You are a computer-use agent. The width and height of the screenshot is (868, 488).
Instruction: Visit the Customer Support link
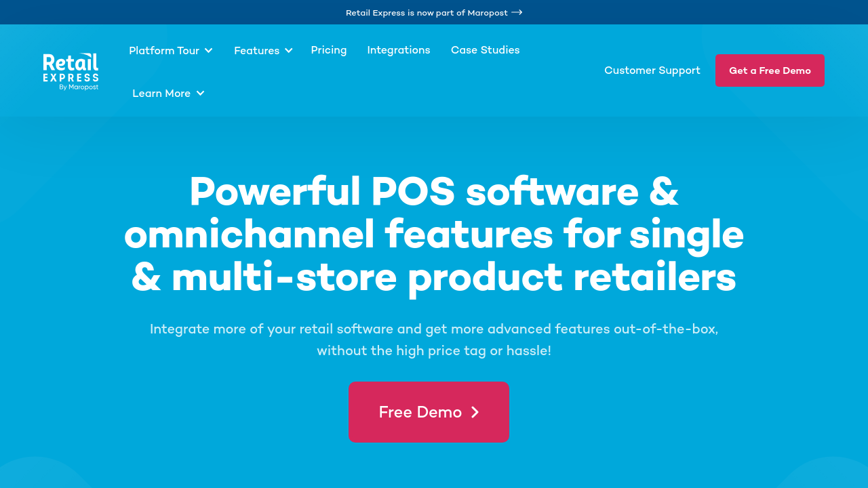pos(652,70)
